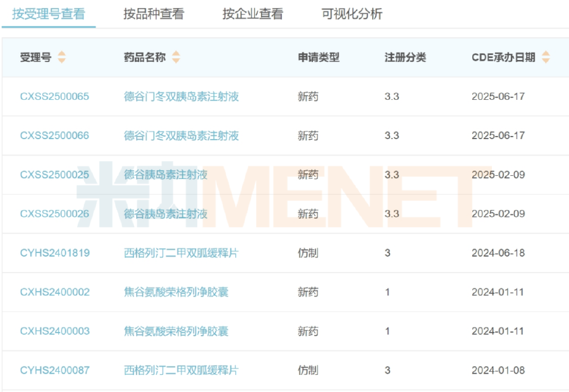Open 焦谷氨酸荣格列净胶囊 in CXHS2400002 row
This screenshot has height=392, width=569.
(176, 292)
